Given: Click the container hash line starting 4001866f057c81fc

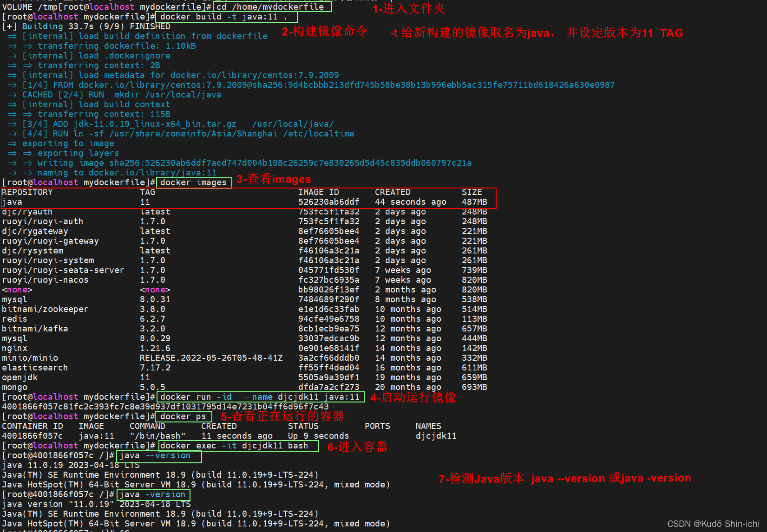Looking at the screenshot, I should (x=165, y=407).
